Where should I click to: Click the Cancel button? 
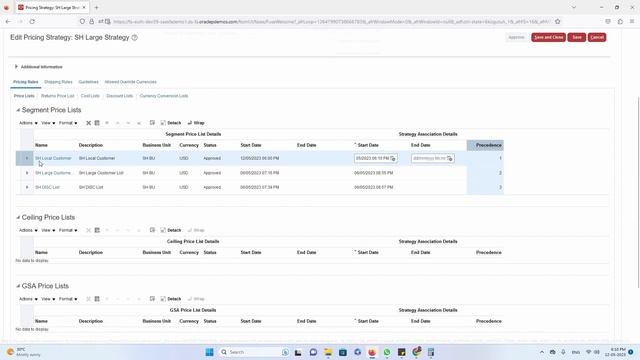click(x=597, y=37)
